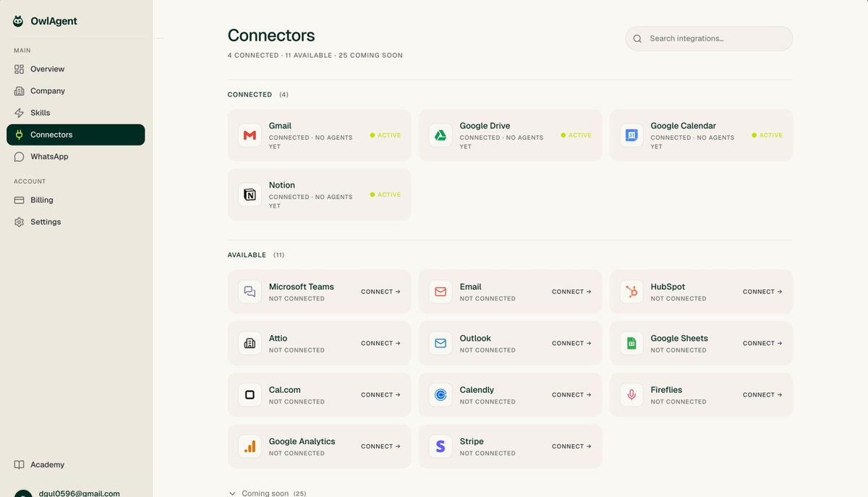Open Settings in the sidebar
This screenshot has height=497, width=868.
pyautogui.click(x=76, y=222)
